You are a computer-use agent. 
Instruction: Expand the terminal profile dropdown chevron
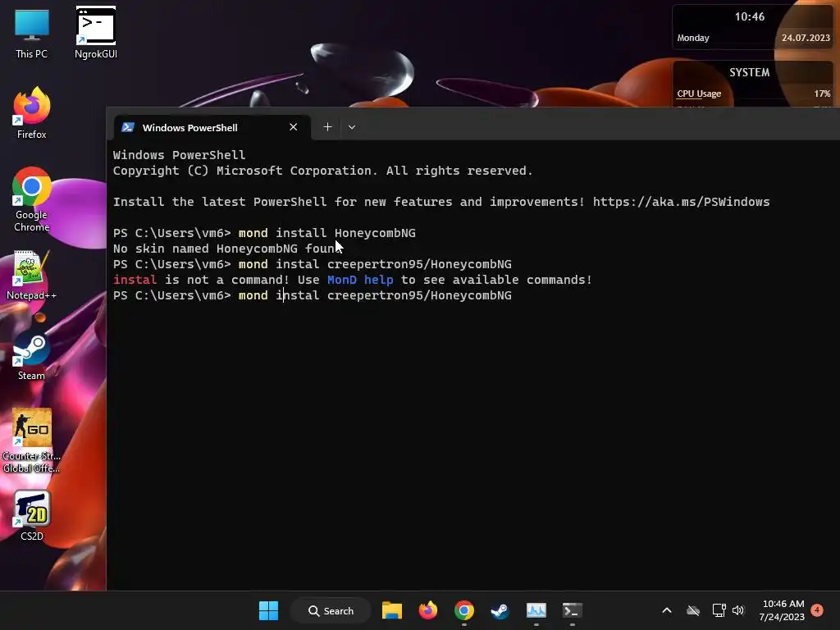point(352,127)
